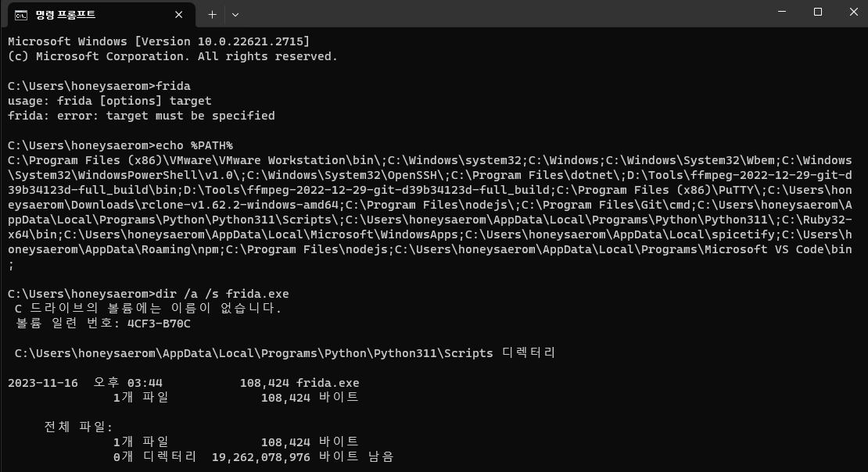Click the Command Prompt icon in the tab
Image resolution: width=868 pixels, height=472 pixels.
click(x=22, y=14)
